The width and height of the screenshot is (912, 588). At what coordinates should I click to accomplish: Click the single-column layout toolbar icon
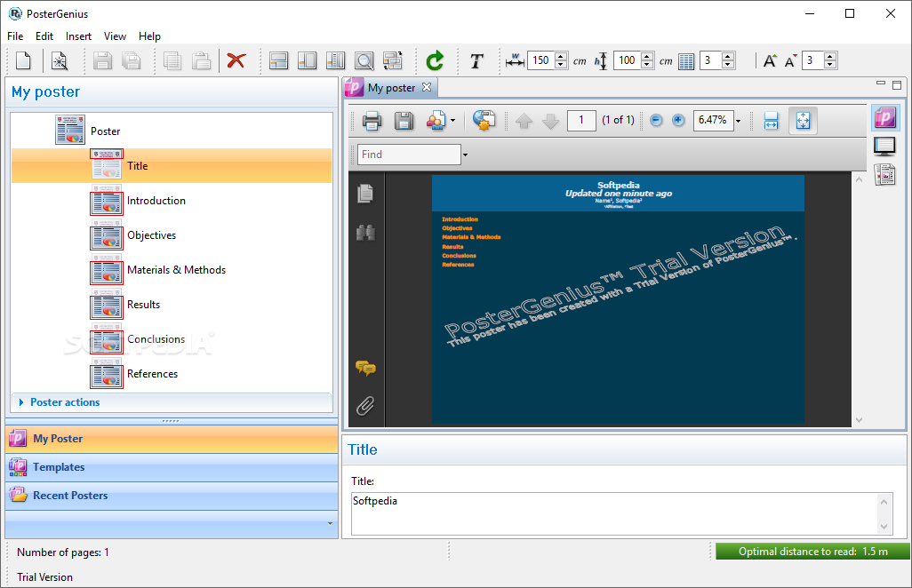[x=307, y=60]
